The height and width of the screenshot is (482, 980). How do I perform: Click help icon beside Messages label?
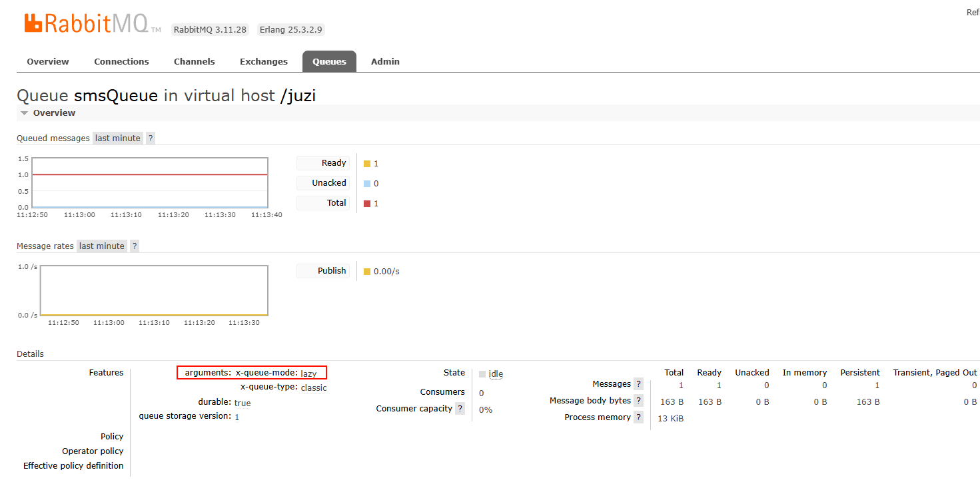pos(638,384)
